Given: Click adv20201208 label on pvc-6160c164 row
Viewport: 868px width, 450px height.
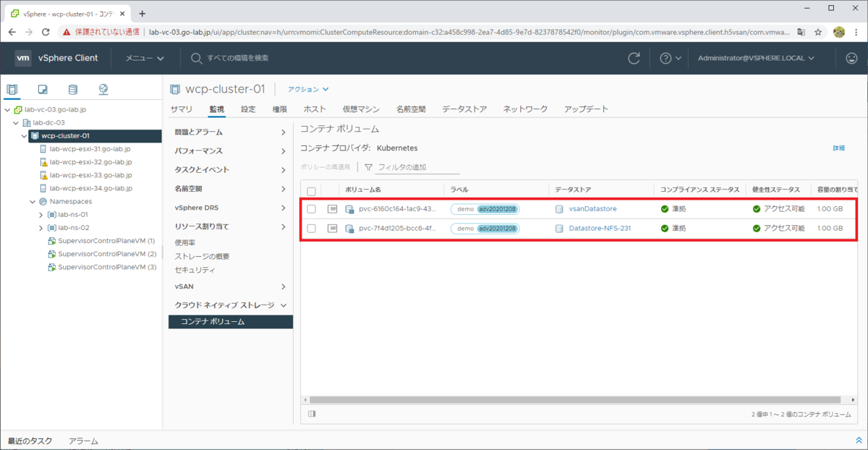Looking at the screenshot, I should tap(498, 209).
